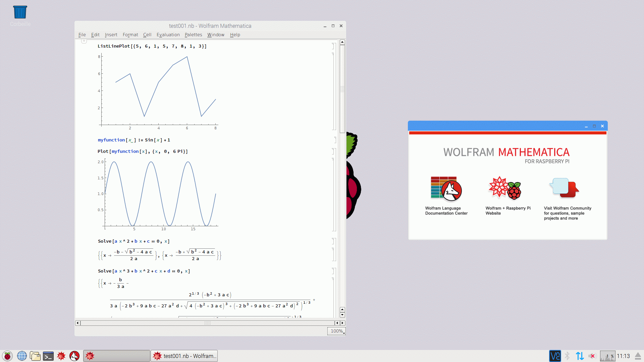Click the plus cell insertion marker

[84, 41]
